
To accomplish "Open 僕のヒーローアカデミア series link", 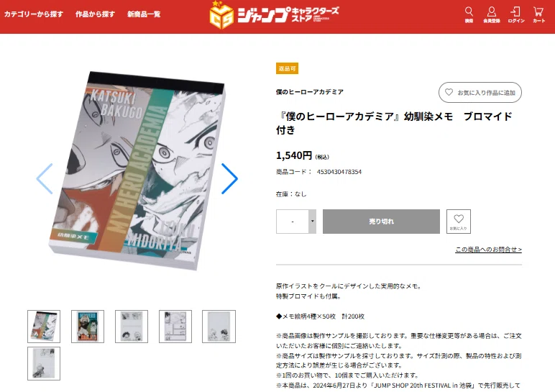I will (x=310, y=92).
